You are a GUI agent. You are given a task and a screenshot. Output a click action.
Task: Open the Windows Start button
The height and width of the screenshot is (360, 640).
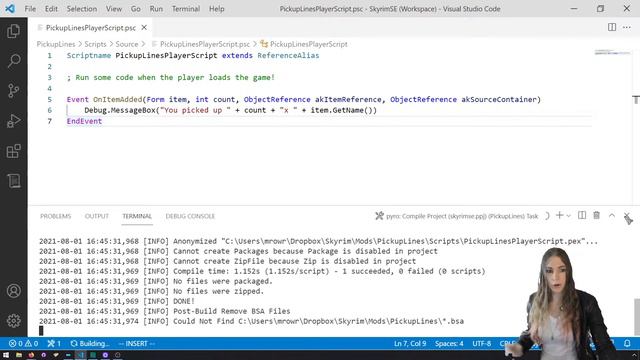tap(6, 355)
